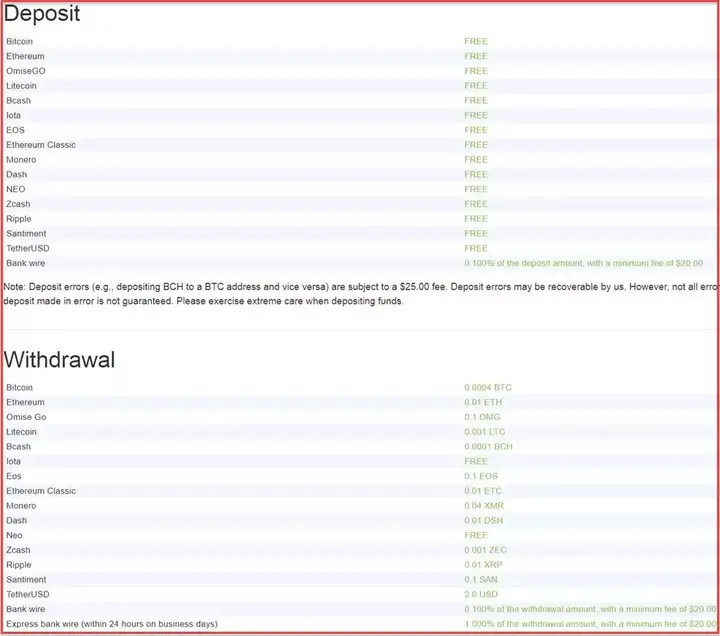Click "0.100% of the deposit amount" fee text
Image resolution: width=720 pixels, height=636 pixels.
tap(583, 263)
